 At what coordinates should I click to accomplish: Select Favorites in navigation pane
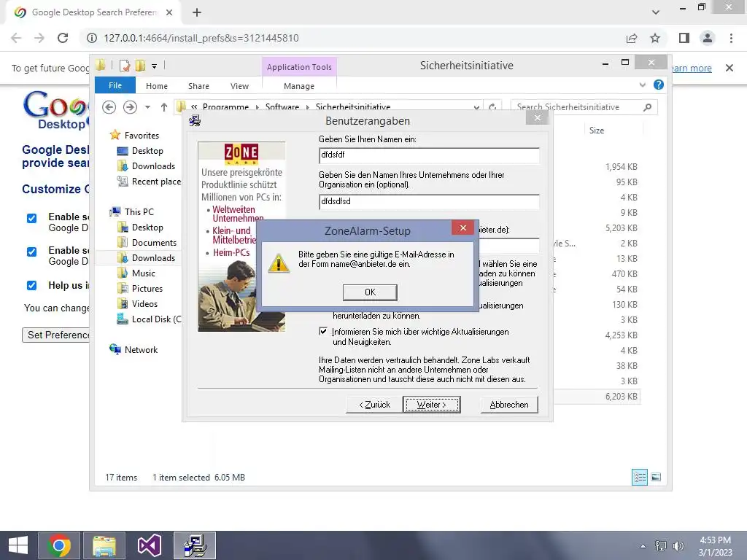point(142,135)
